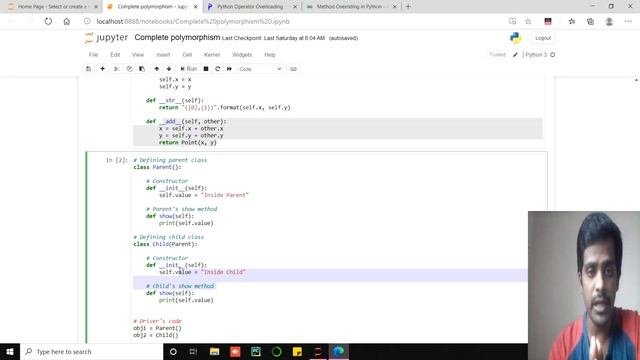Rename the notebook title Complete polymorphism
Image resolution: width=640 pixels, height=360 pixels.
177,38
